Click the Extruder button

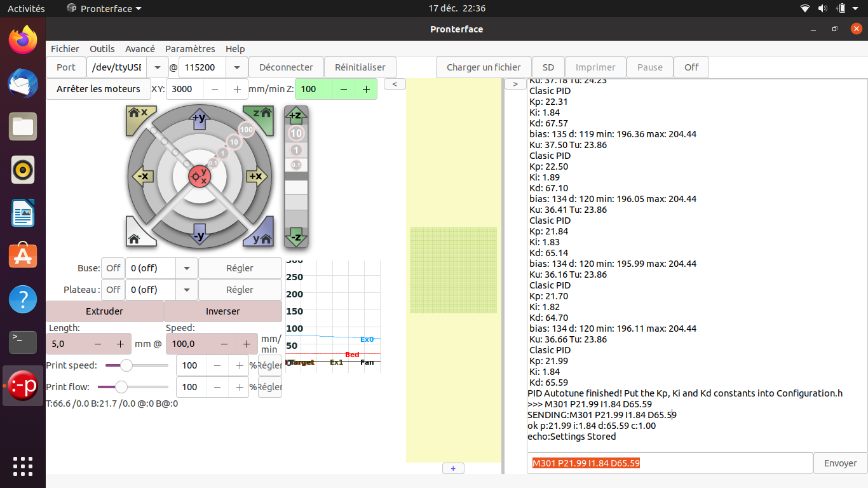[105, 311]
